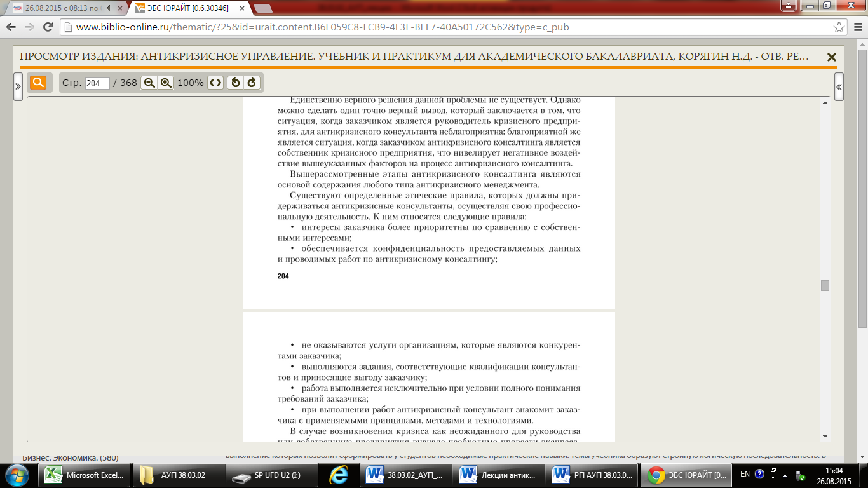Zoom out the document page

pyautogui.click(x=149, y=83)
